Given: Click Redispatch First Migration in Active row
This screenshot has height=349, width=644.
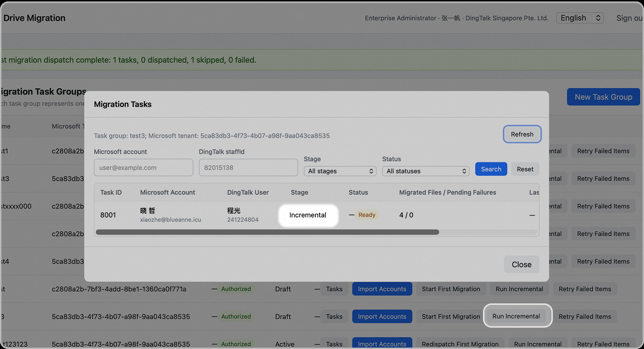Looking at the screenshot, I should pos(460,344).
